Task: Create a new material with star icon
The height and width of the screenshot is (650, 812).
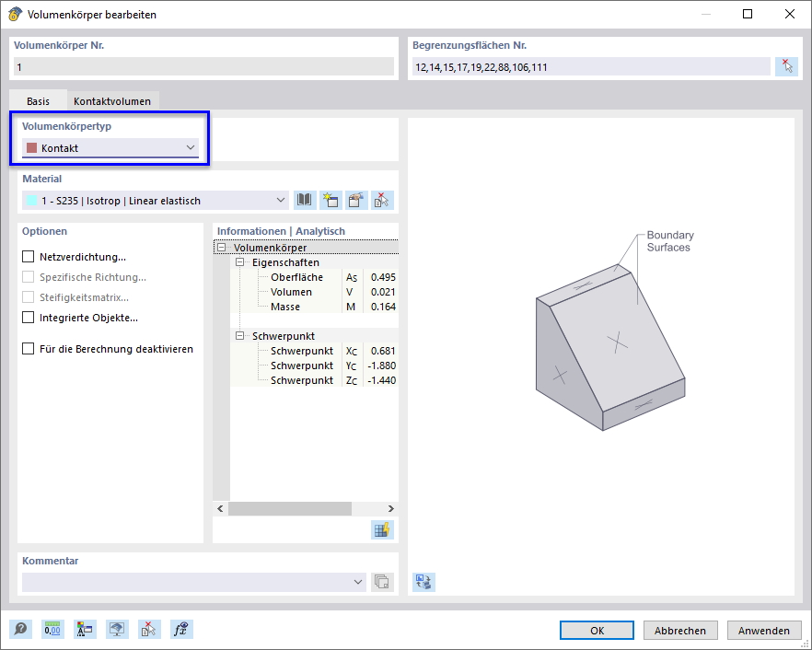Action: pyautogui.click(x=331, y=201)
